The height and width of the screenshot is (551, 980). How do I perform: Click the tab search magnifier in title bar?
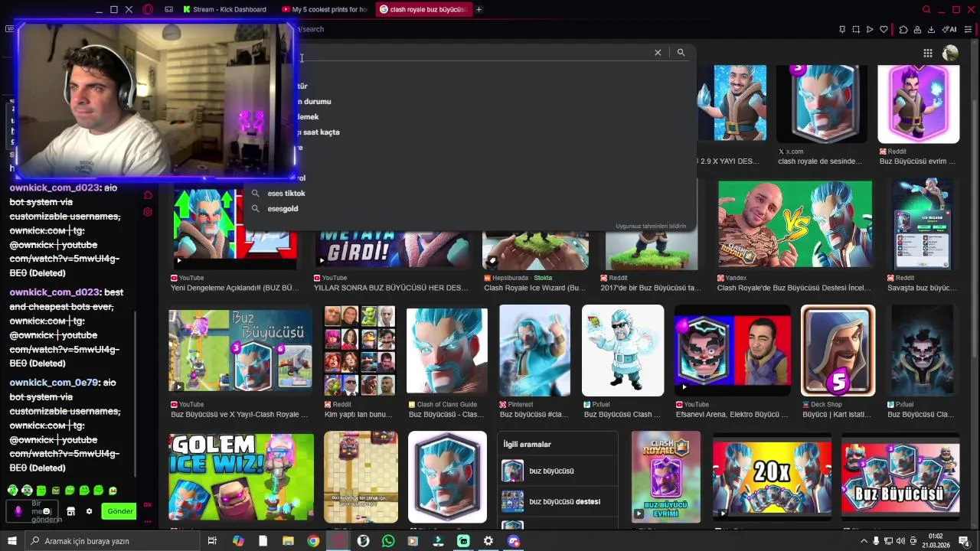(x=926, y=9)
